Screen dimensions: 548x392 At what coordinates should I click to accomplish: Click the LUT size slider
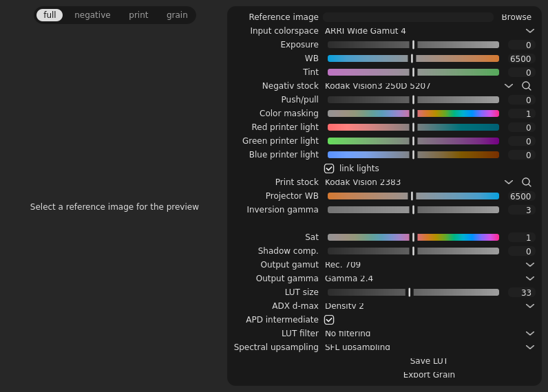pyautogui.click(x=413, y=292)
